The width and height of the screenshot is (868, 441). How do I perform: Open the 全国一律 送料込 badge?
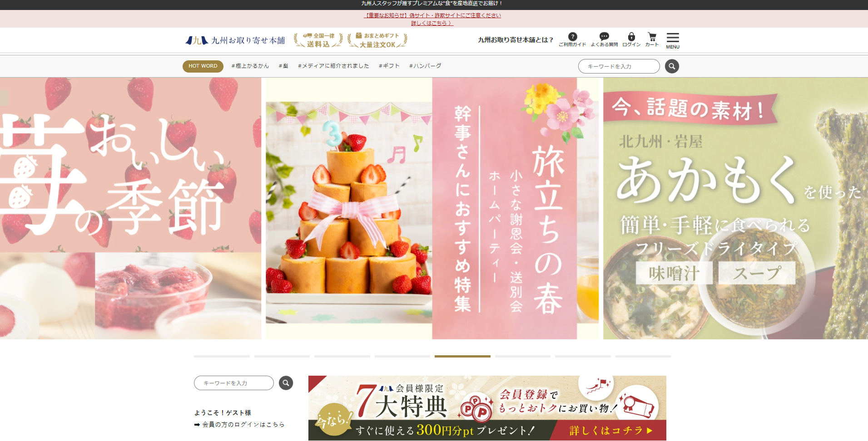coord(318,40)
